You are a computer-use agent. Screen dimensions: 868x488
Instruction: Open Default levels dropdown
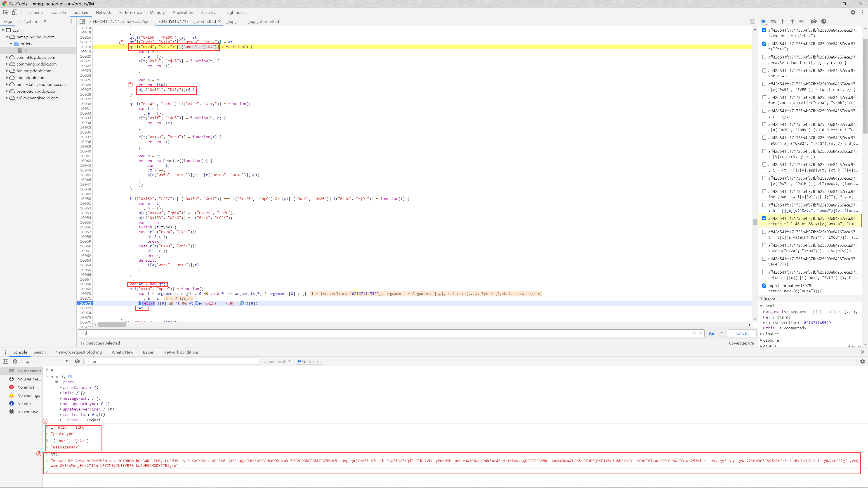276,361
